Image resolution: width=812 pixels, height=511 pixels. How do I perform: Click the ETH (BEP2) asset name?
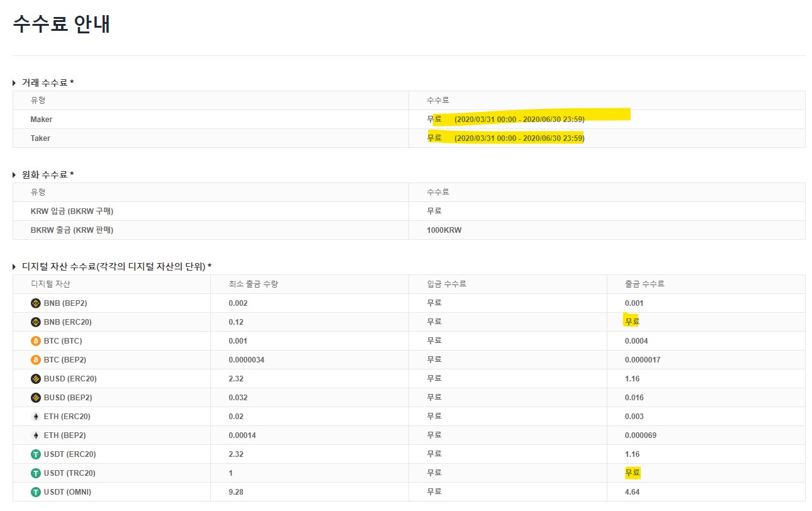(x=65, y=435)
